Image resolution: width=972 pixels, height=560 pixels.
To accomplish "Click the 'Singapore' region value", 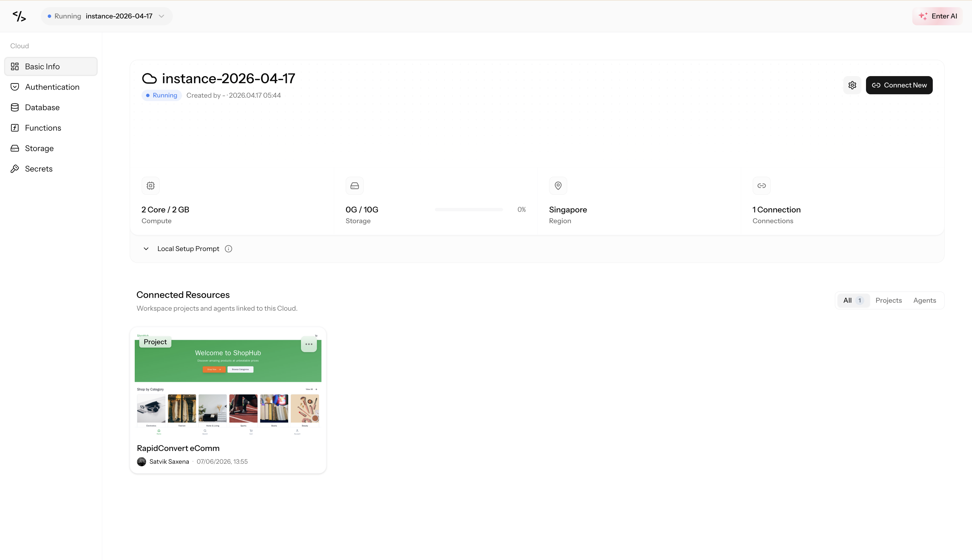I will pos(568,210).
